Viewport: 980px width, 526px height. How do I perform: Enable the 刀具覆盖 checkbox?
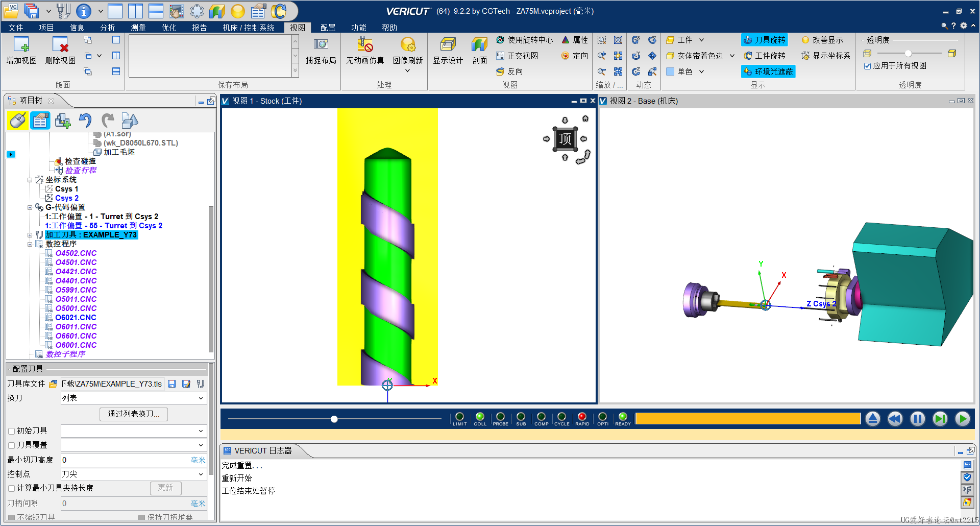click(12, 445)
